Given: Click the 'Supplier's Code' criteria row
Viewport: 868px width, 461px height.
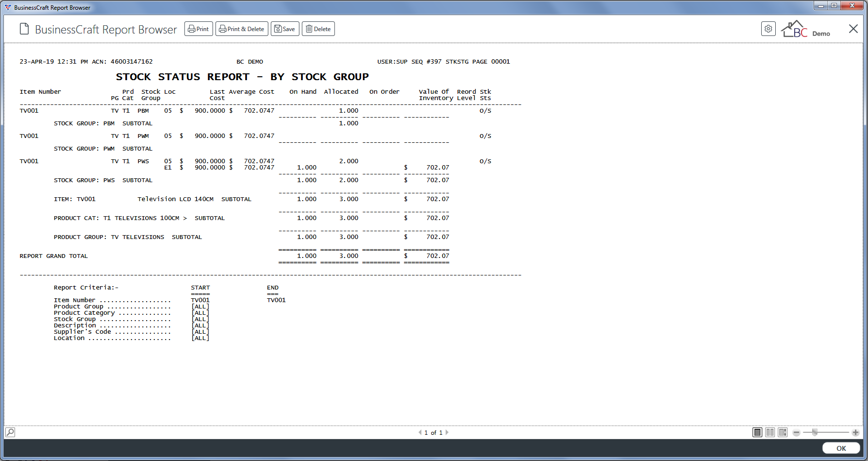Looking at the screenshot, I should pyautogui.click(x=132, y=332).
